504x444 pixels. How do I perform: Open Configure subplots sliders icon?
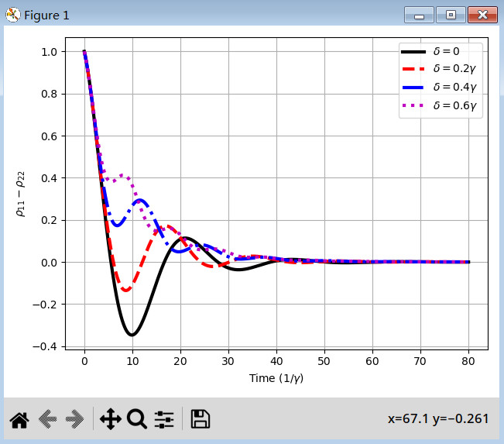(164, 419)
